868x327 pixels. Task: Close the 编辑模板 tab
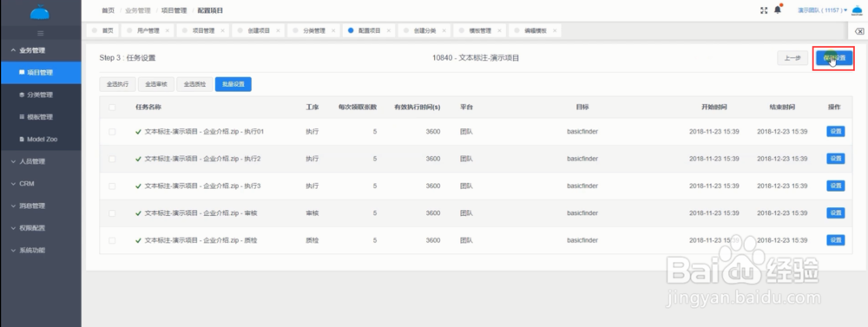555,31
